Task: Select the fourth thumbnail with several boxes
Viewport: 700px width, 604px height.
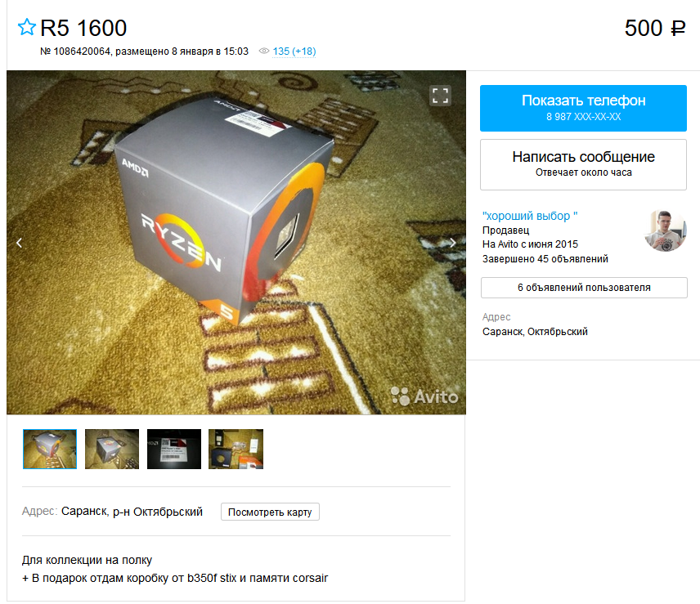Action: [236, 449]
